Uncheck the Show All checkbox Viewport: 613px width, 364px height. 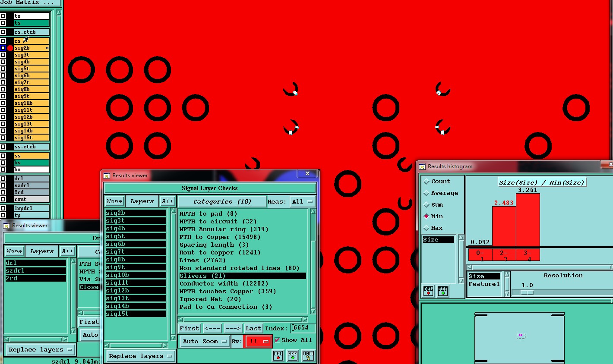277,340
